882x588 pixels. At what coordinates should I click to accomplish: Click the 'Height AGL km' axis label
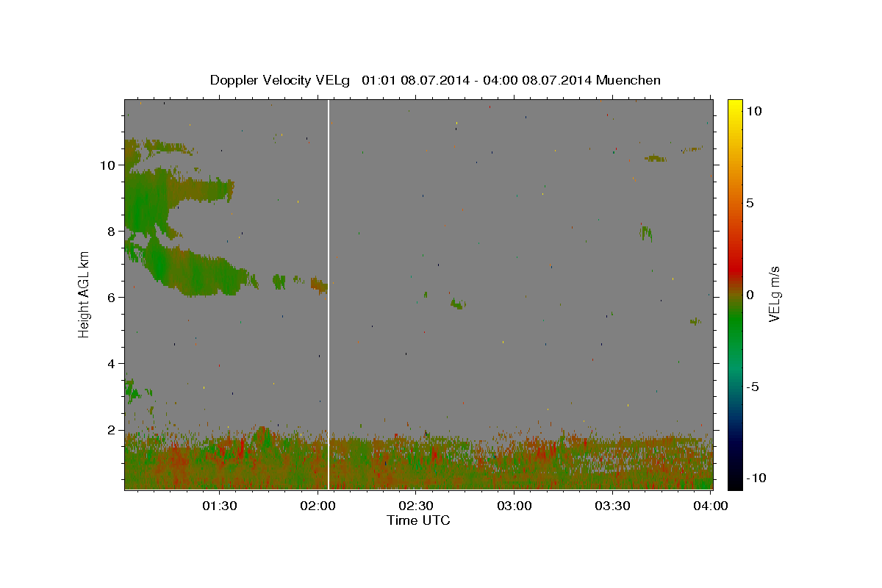pyautogui.click(x=84, y=294)
